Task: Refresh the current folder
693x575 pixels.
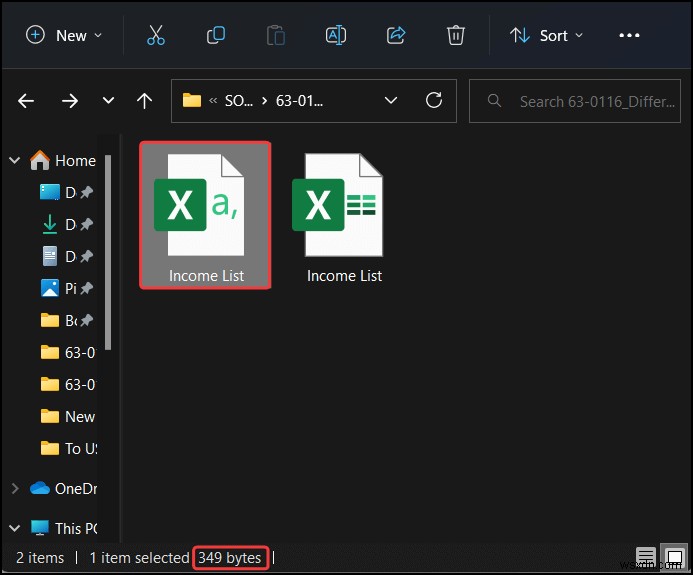Action: (x=434, y=100)
